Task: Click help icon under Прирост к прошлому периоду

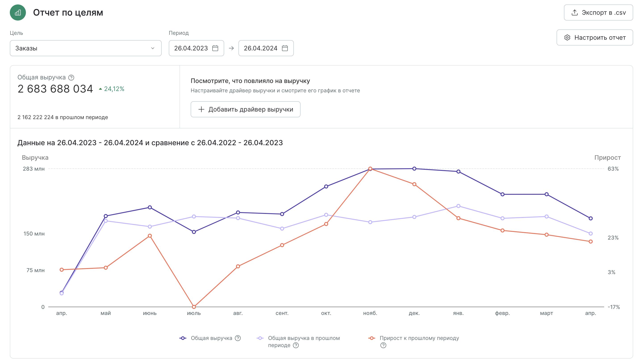Action: pos(383,345)
